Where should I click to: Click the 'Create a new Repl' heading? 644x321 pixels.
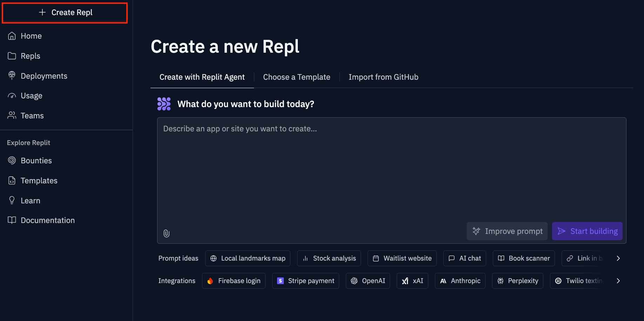click(225, 46)
